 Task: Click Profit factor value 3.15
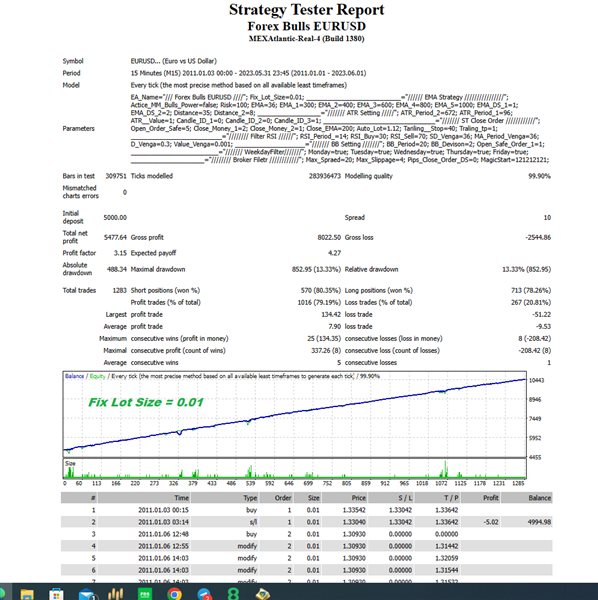click(x=120, y=253)
